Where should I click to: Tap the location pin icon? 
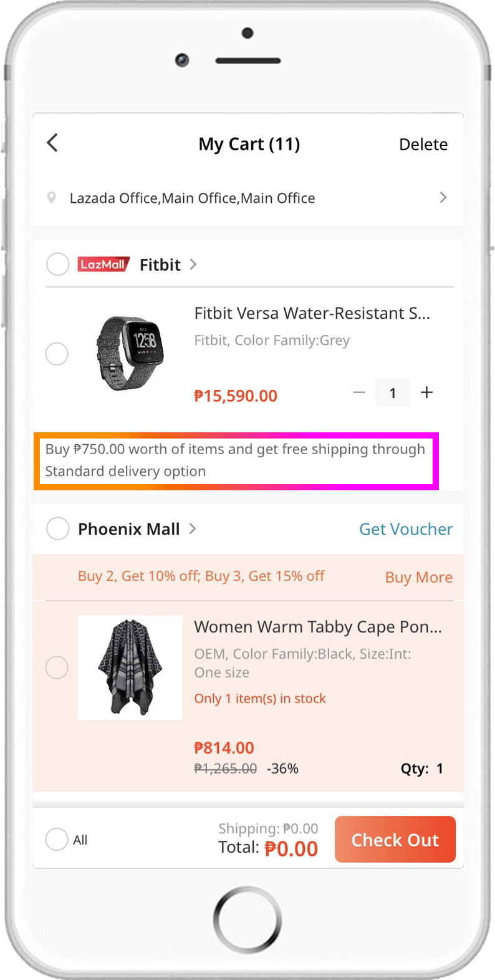(x=52, y=198)
